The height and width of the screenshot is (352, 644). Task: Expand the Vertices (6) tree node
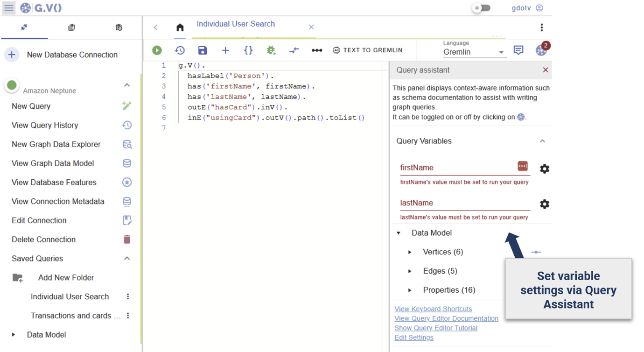click(x=410, y=252)
